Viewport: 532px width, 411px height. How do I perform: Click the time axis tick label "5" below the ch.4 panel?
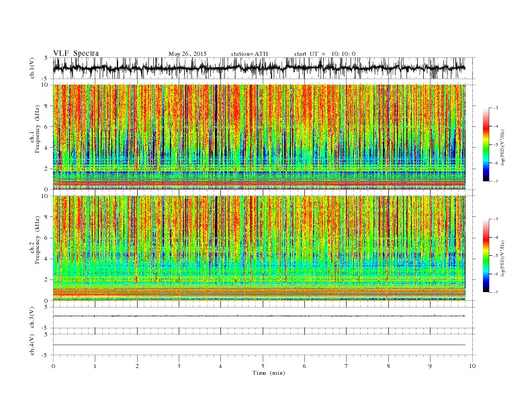pos(263,366)
